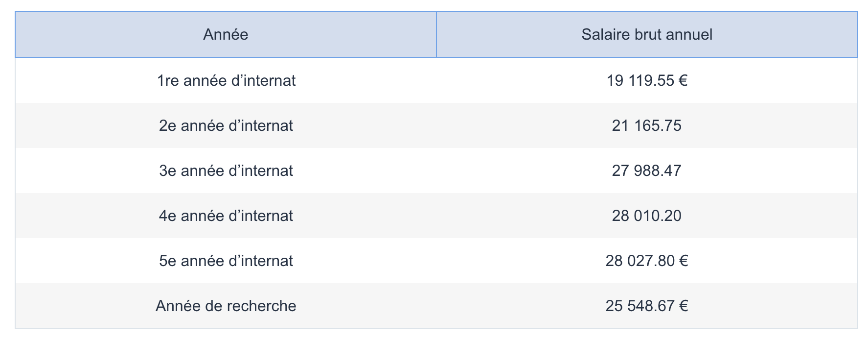Click the euro sign after 19 119.55
The width and height of the screenshot is (868, 342).
[683, 80]
